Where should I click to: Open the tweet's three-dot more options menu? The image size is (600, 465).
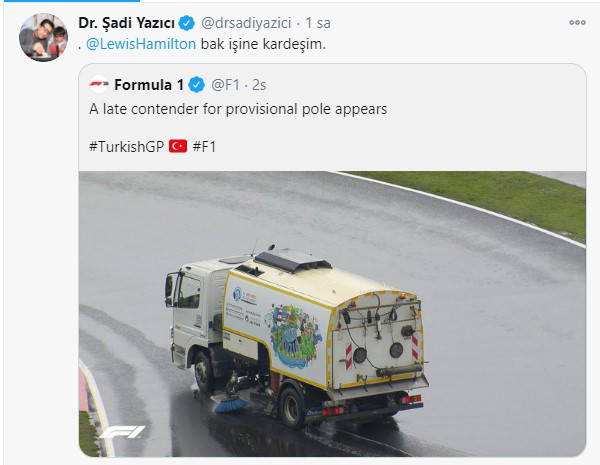[x=577, y=22]
